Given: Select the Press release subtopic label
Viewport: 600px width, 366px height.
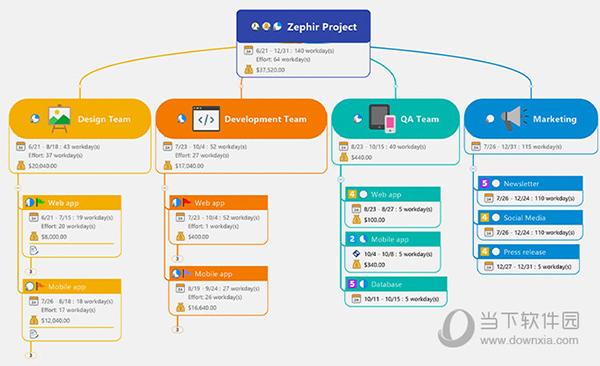Looking at the screenshot, I should coord(525,252).
